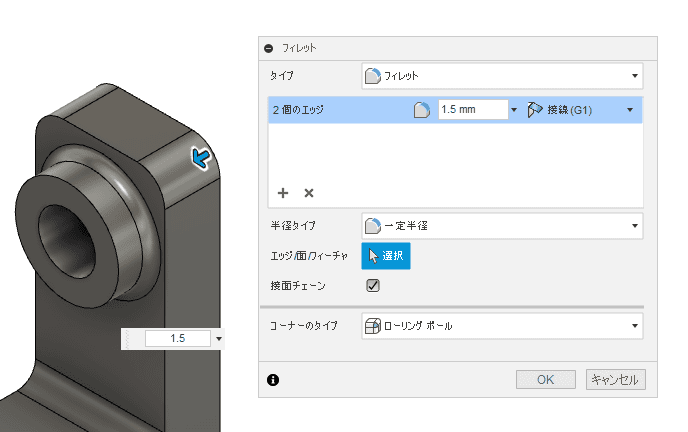Click the 一定半径 radius type icon
The image size is (688, 432).
coord(373,226)
